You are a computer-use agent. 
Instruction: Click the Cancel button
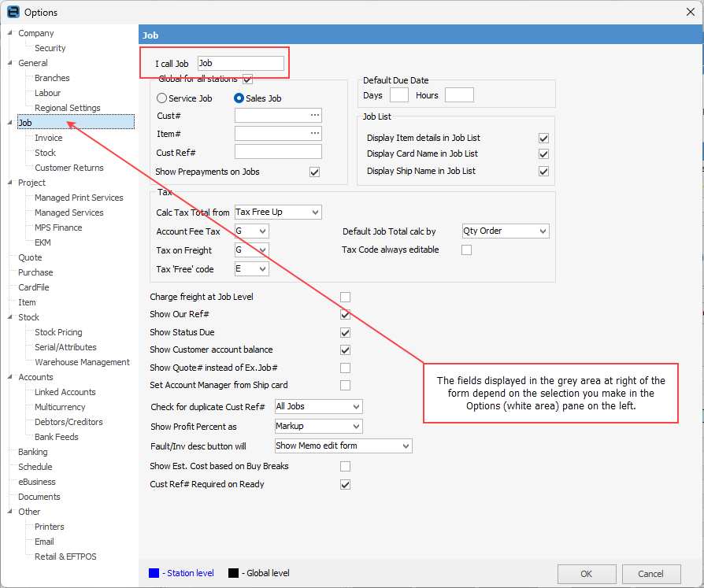[651, 574]
